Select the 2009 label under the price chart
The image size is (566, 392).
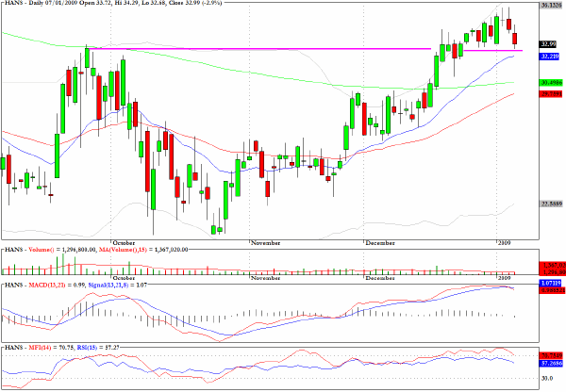505,243
